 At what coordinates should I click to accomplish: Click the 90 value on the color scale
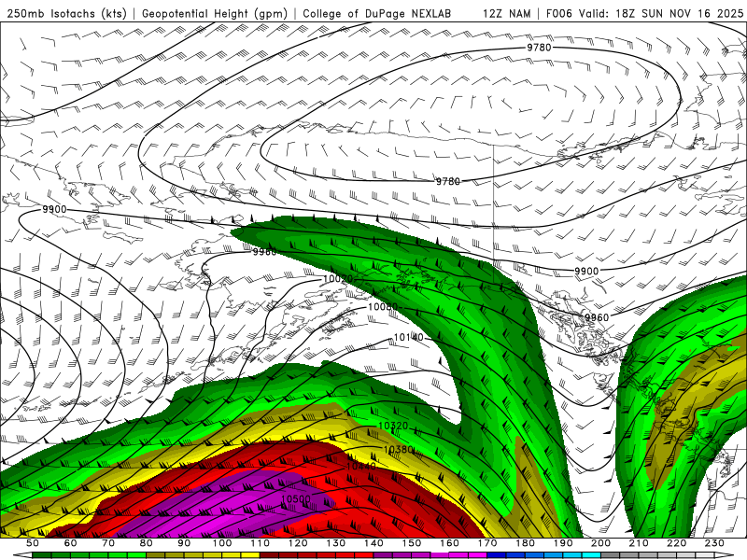pos(184,543)
